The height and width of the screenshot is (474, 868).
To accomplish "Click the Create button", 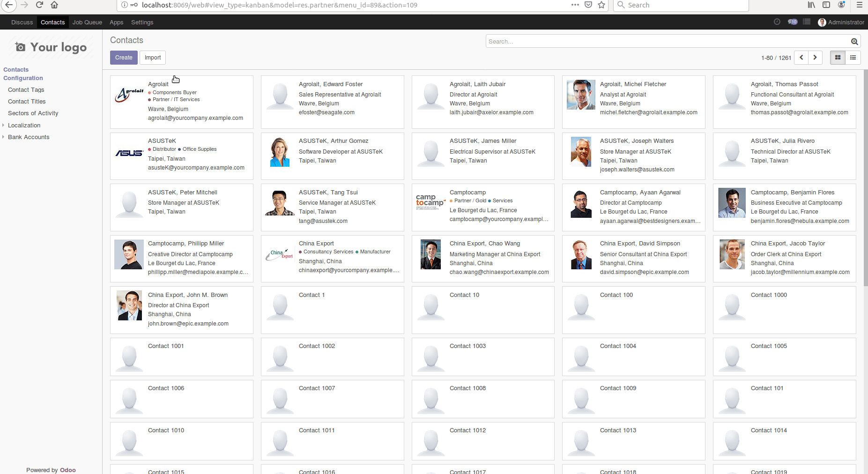I will coord(124,57).
